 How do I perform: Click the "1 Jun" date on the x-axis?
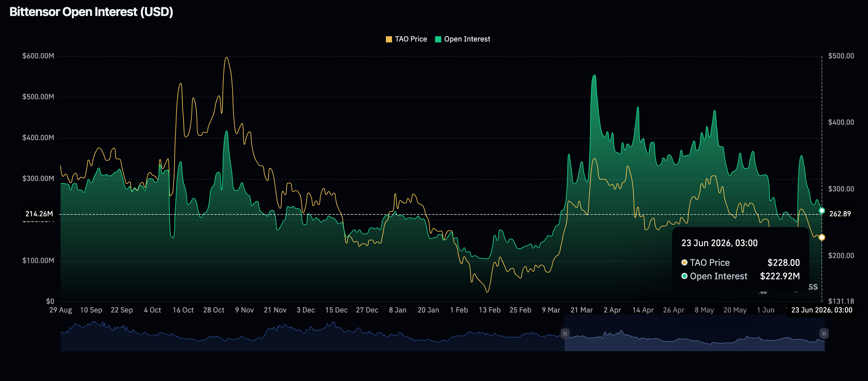(766, 310)
